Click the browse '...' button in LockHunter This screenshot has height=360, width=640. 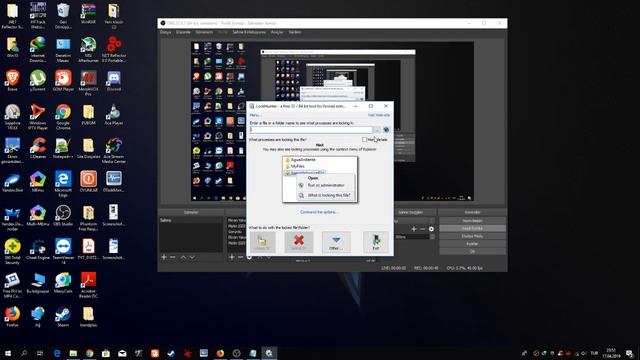[x=377, y=130]
